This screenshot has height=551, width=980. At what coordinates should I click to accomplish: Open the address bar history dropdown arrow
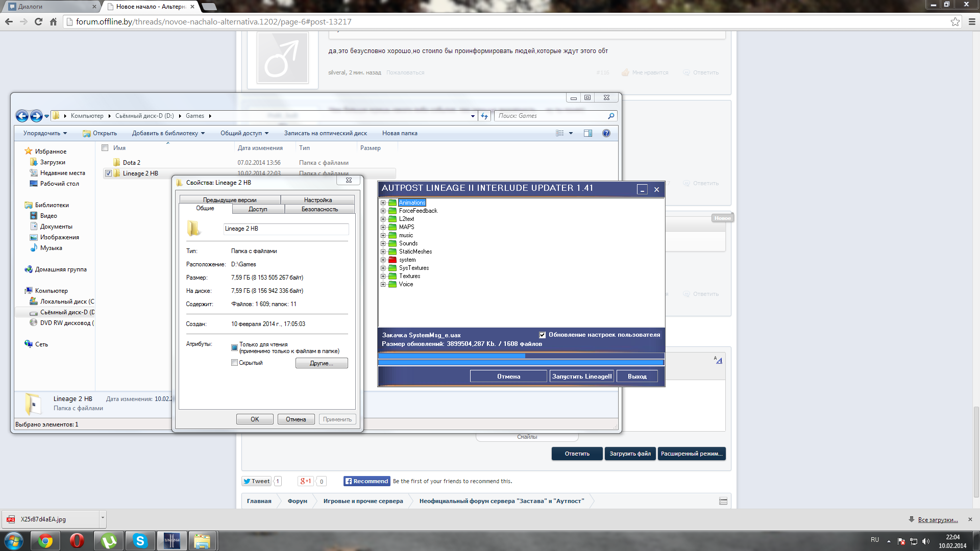click(473, 116)
